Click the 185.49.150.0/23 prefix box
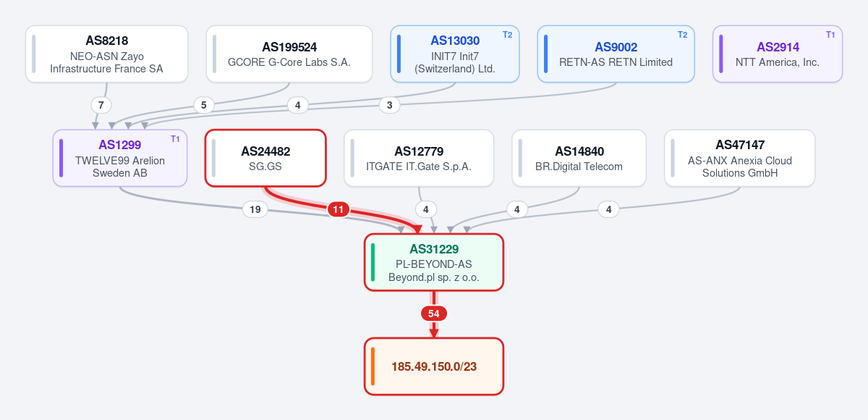Screen dimensions: 868x420 point(434,366)
